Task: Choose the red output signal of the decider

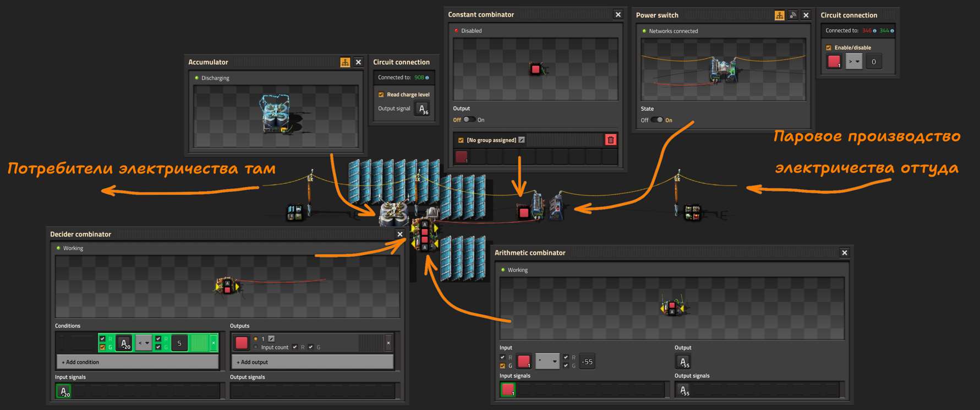Action: pos(242,343)
